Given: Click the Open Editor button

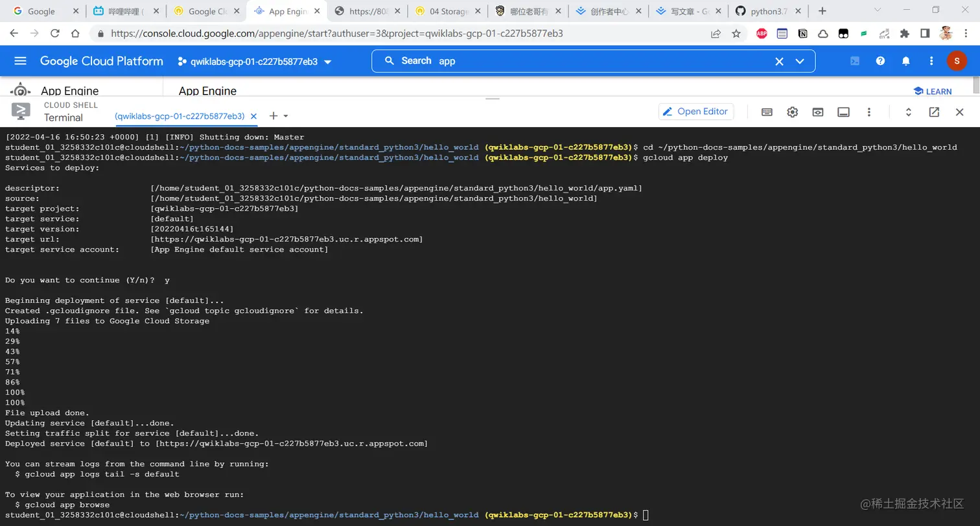Looking at the screenshot, I should tap(696, 112).
